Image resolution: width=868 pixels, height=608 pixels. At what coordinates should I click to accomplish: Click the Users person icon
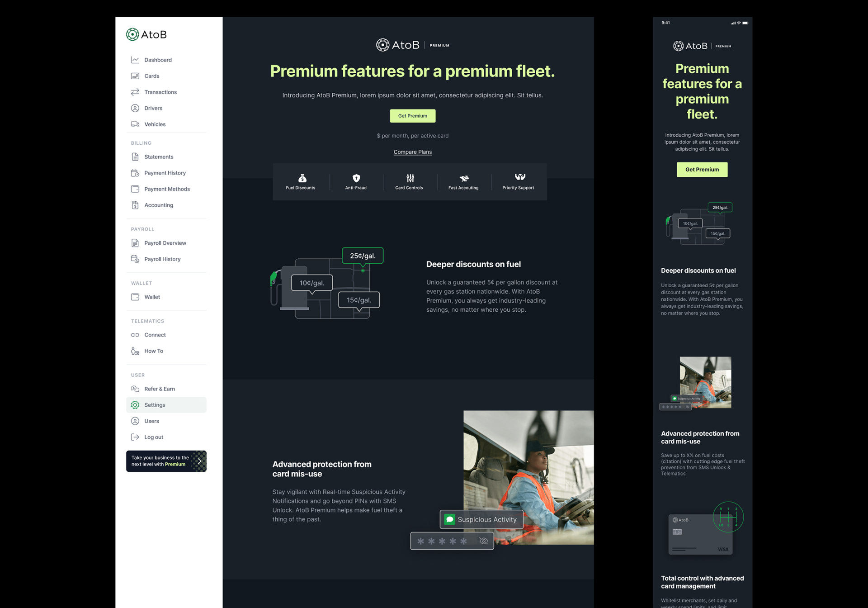135,421
